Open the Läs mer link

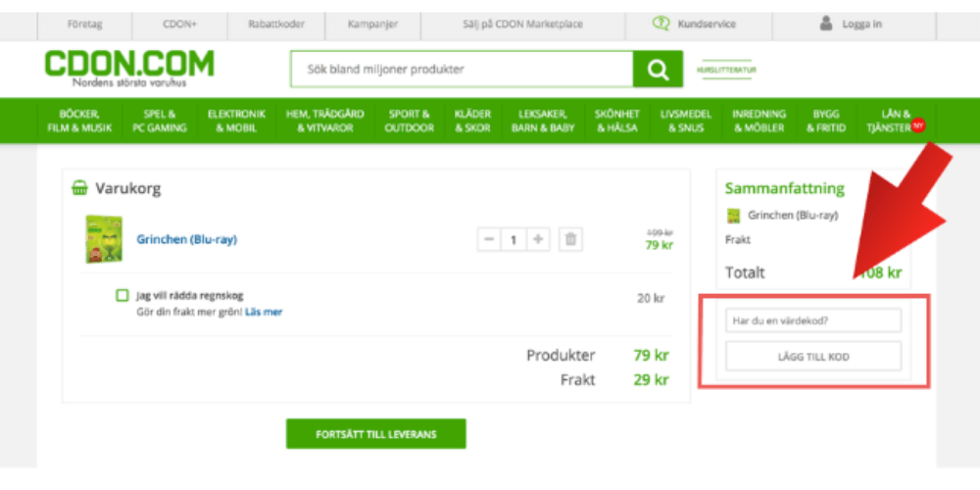coord(263,312)
